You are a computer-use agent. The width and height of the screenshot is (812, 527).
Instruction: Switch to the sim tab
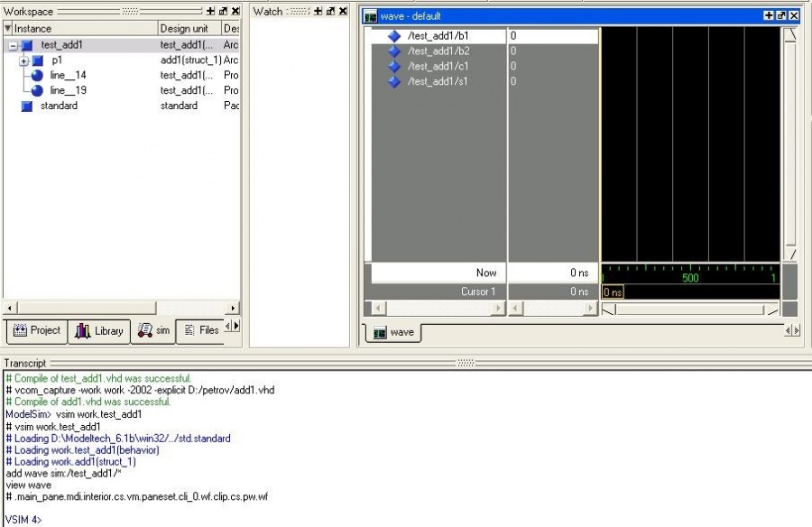click(153, 330)
